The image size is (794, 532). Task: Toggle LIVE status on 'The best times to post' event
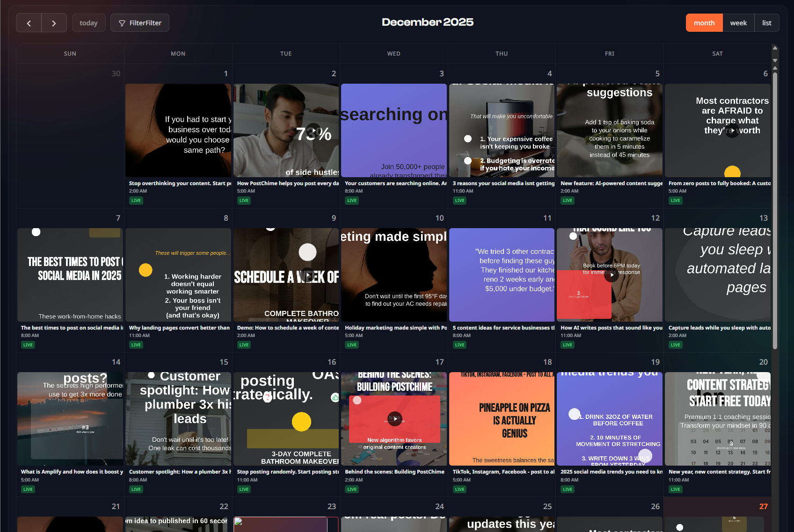pyautogui.click(x=28, y=345)
